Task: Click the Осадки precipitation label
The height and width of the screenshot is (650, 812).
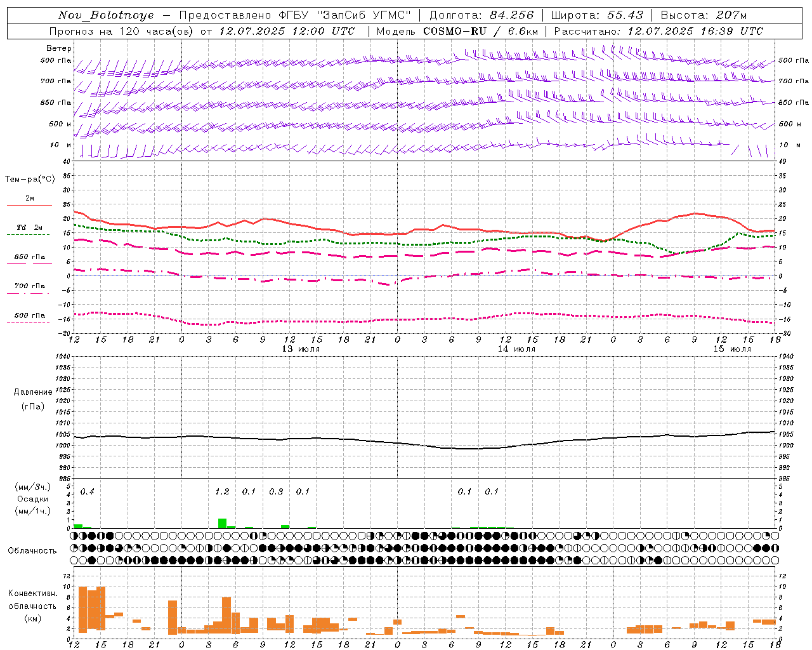Action: pyautogui.click(x=33, y=499)
